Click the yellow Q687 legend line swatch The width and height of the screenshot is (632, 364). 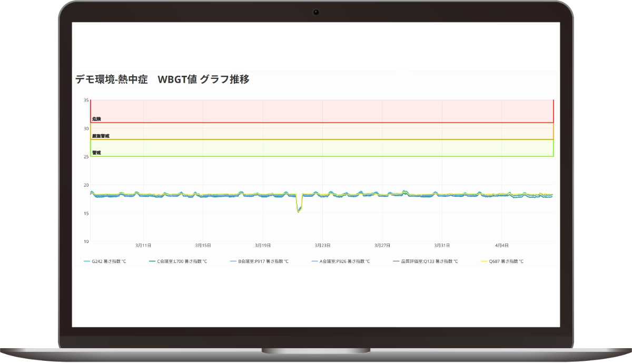(485, 261)
